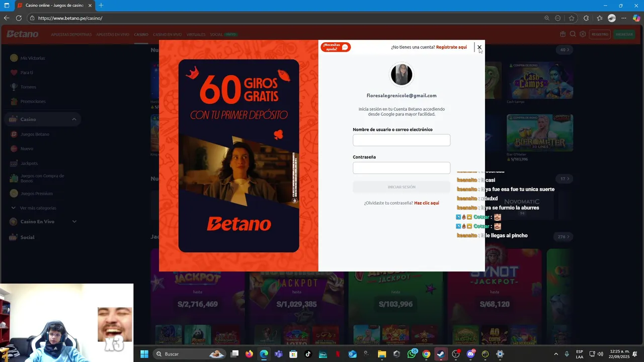The width and height of the screenshot is (644, 362).
Task: Open Social sidebar section
Action: pyautogui.click(x=27, y=237)
